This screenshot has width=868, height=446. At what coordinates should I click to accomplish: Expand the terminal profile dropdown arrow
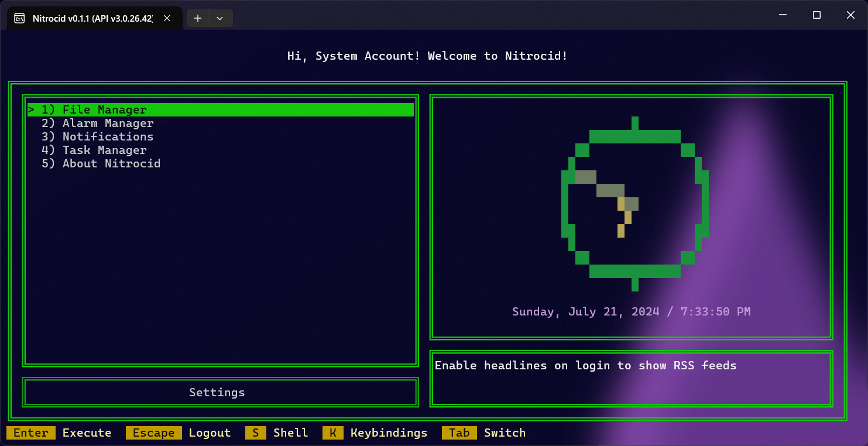point(220,18)
